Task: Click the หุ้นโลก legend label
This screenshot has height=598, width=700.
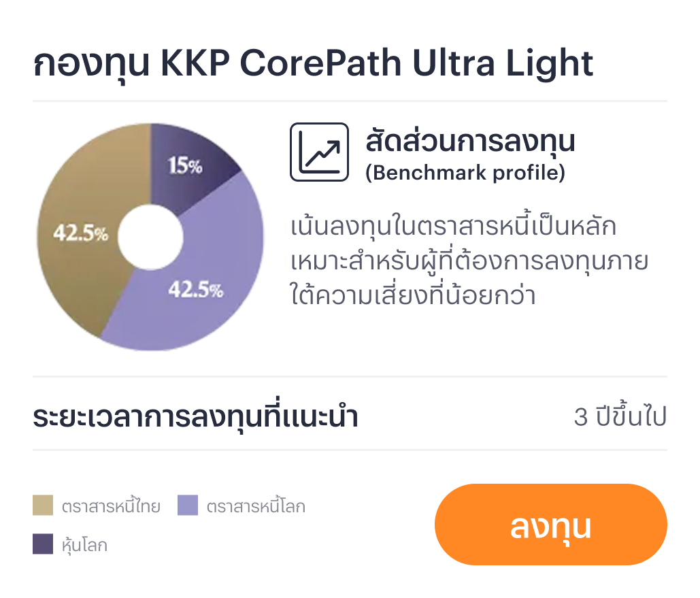Action: (x=84, y=545)
